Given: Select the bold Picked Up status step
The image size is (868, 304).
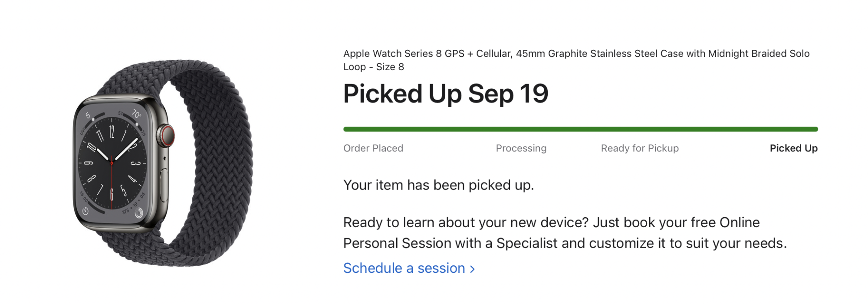Looking at the screenshot, I should click(793, 148).
